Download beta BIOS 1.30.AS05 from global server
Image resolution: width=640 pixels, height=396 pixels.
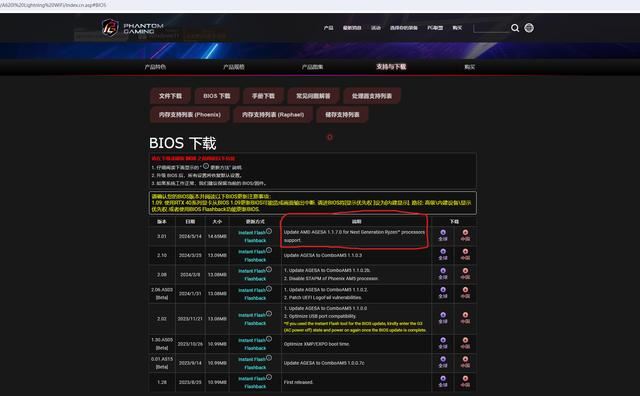(x=443, y=343)
